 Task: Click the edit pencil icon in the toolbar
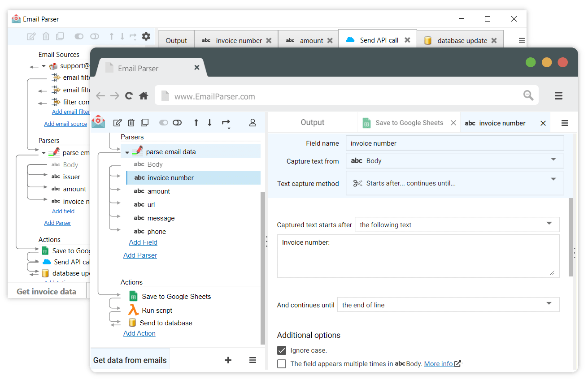[x=118, y=122]
